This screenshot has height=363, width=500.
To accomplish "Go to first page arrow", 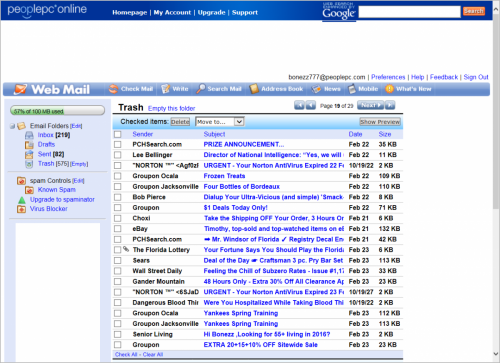I will point(299,105).
